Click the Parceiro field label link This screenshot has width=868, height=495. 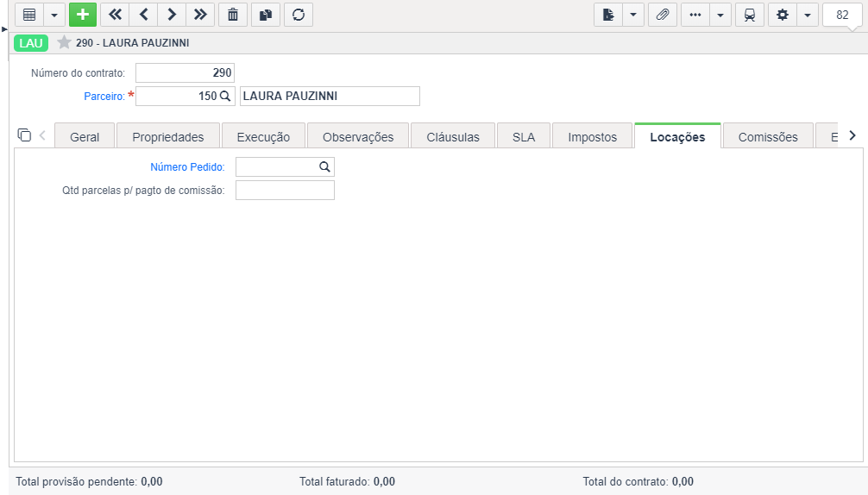tap(104, 97)
